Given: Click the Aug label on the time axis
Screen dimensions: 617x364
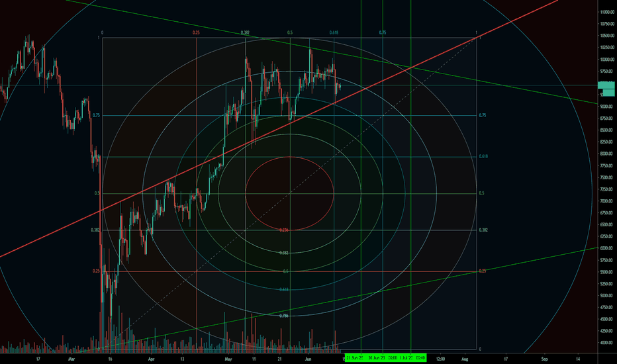Looking at the screenshot, I should tap(465, 359).
